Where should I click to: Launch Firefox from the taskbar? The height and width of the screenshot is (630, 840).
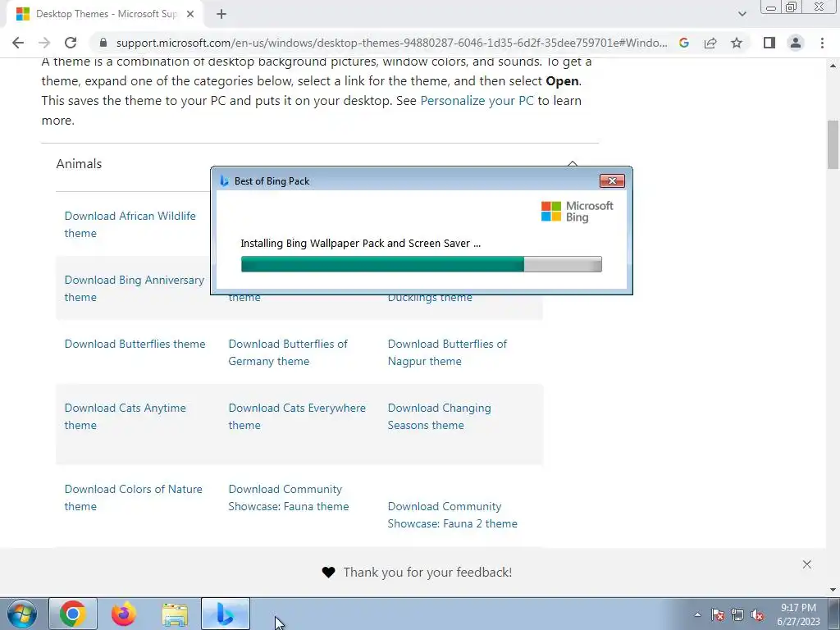[x=124, y=614]
